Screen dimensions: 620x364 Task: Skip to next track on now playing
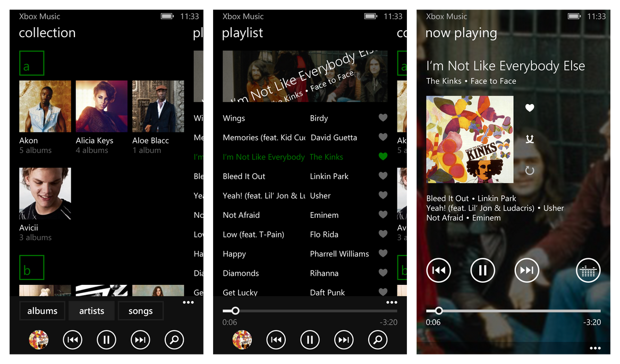tap(526, 270)
